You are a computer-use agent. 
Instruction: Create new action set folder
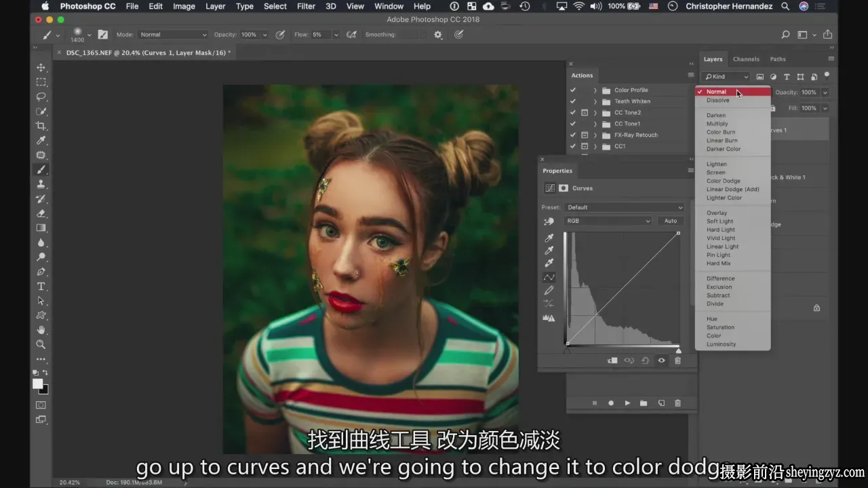tap(644, 403)
